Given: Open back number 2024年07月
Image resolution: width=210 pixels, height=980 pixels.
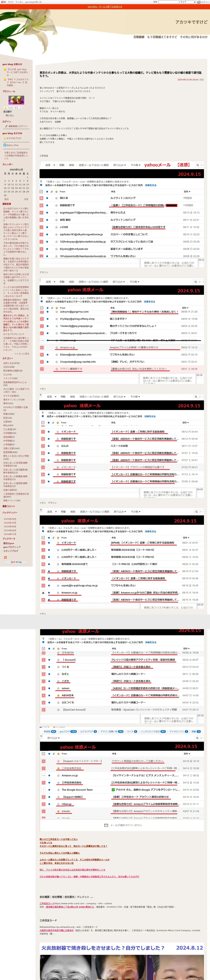Looking at the screenshot, I should pos(10,534).
